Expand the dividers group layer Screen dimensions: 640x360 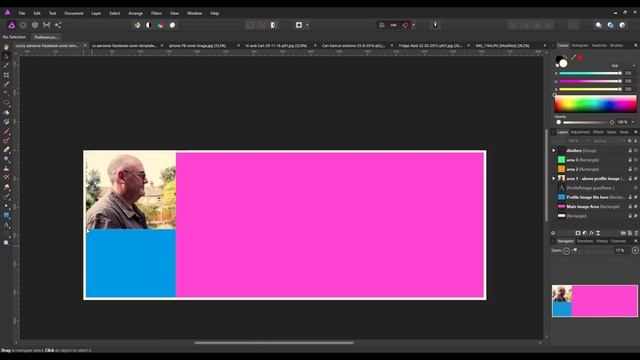tap(554, 151)
